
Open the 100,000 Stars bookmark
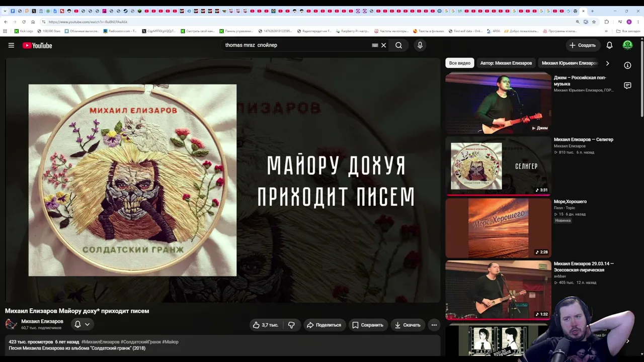tap(49, 31)
